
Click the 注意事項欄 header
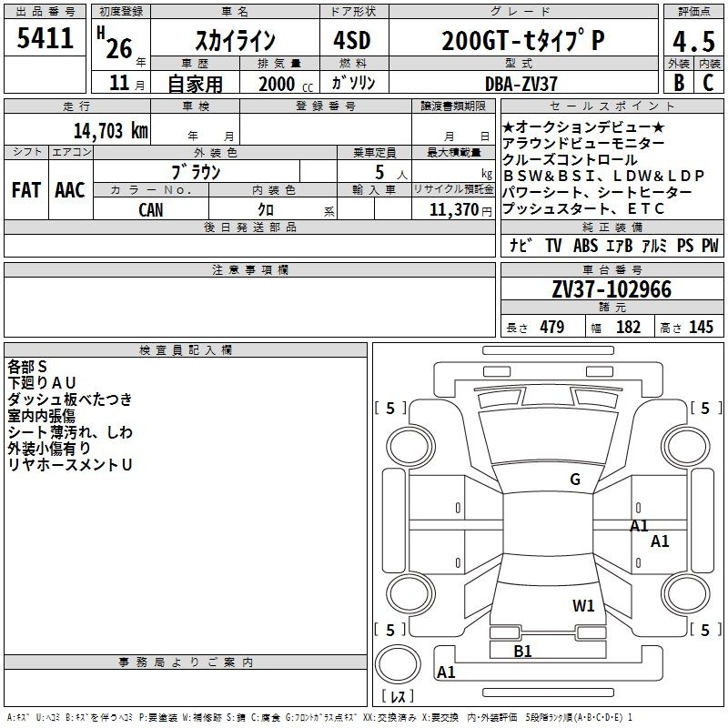point(249,269)
